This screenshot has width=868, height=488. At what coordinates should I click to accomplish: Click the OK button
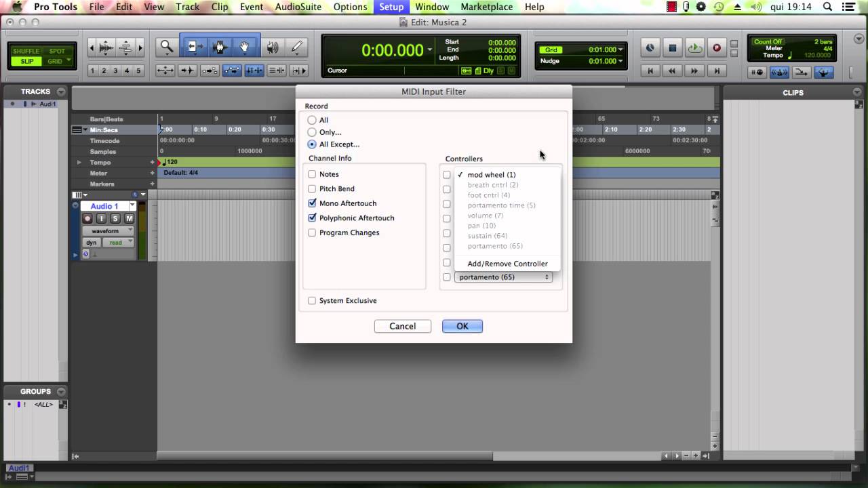[x=462, y=326]
